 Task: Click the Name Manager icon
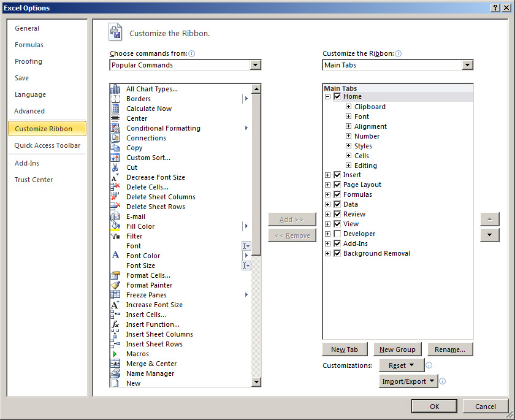pyautogui.click(x=115, y=373)
